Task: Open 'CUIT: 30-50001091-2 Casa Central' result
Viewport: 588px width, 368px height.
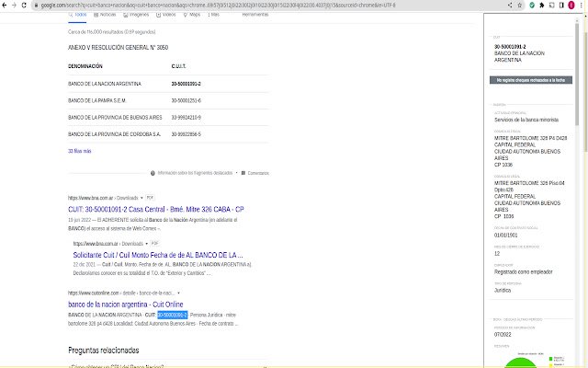Action: (156, 209)
